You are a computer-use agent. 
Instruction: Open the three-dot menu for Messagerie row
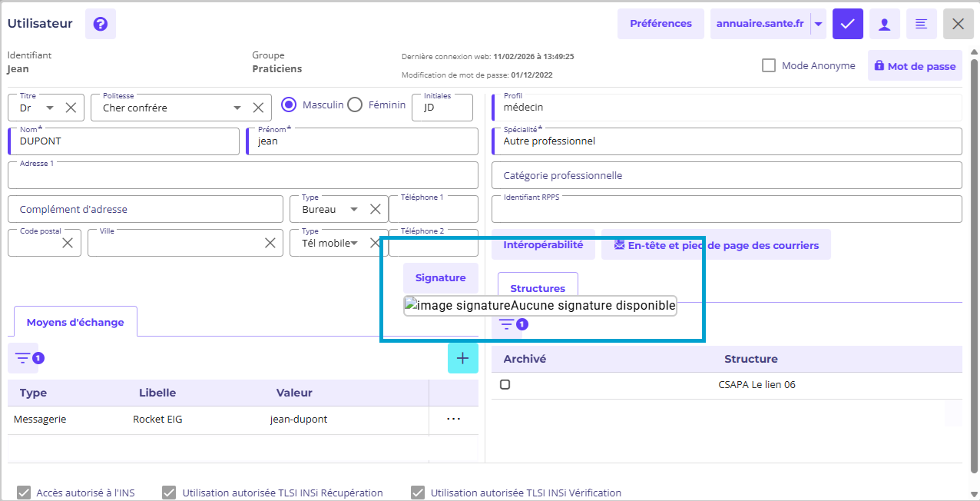453,419
